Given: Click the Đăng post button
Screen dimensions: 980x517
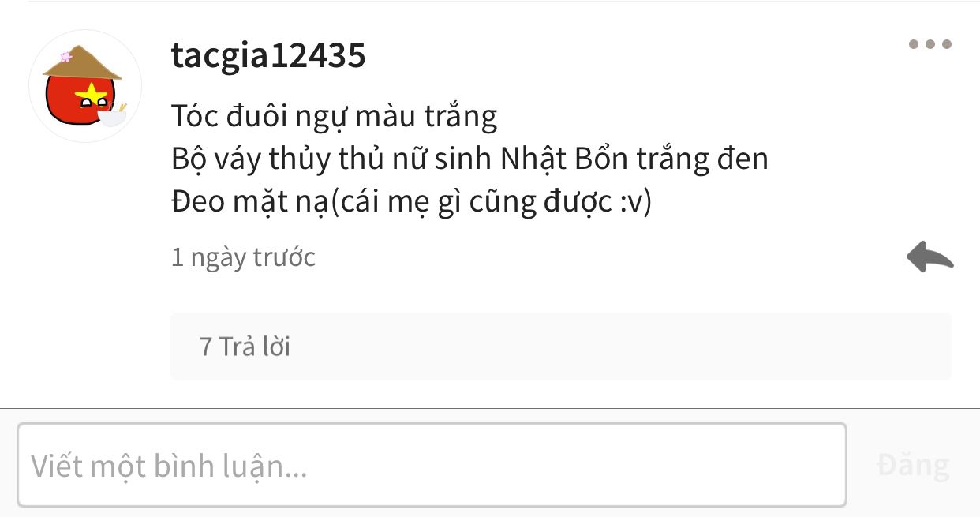Looking at the screenshot, I should [913, 465].
